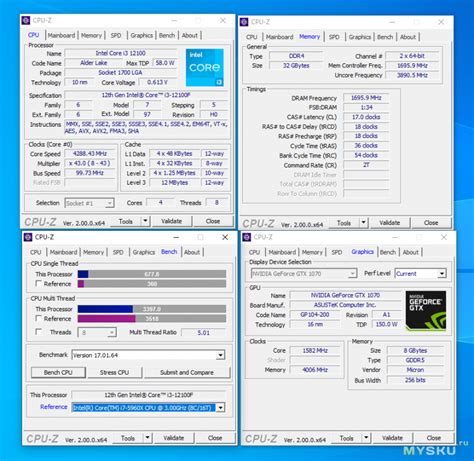Open the Benchmark version 17.01.64 dropdown
This screenshot has width=474, height=461.
click(x=220, y=355)
